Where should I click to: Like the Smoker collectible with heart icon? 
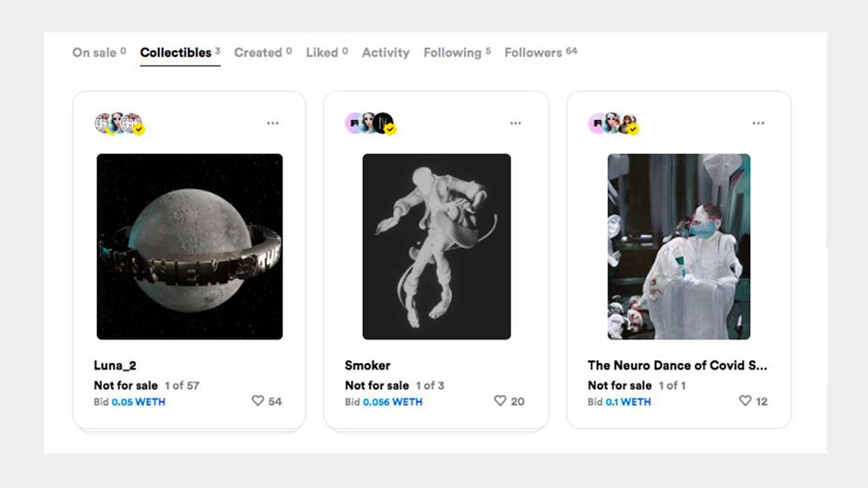pos(500,401)
